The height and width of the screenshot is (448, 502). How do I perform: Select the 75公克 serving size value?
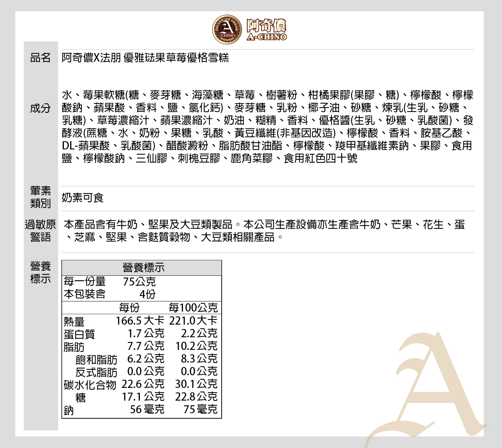tap(139, 282)
